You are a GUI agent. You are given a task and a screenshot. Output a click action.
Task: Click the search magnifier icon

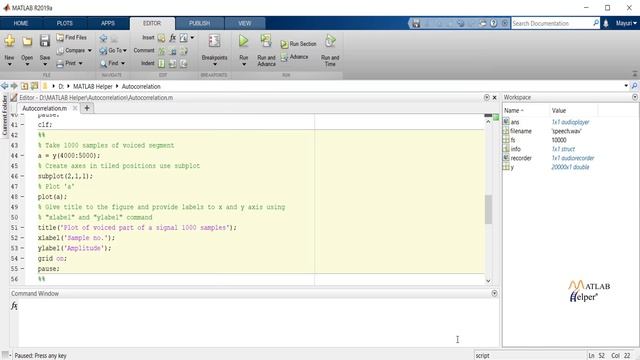(x=596, y=23)
